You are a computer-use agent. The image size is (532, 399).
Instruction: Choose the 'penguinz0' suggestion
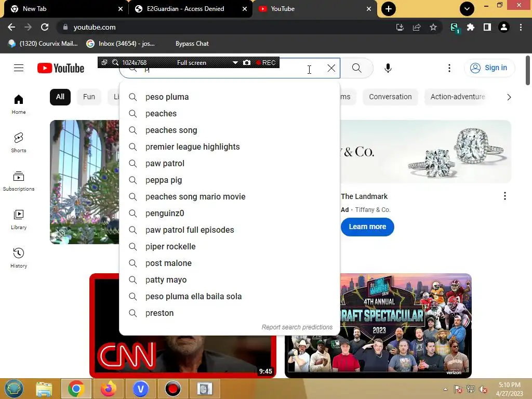tap(230, 214)
